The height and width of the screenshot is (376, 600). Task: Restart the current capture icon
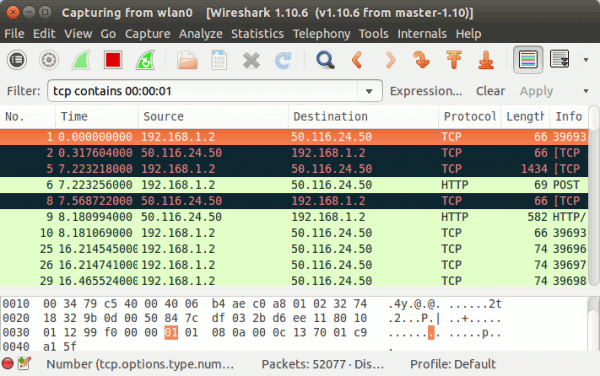tap(145, 60)
